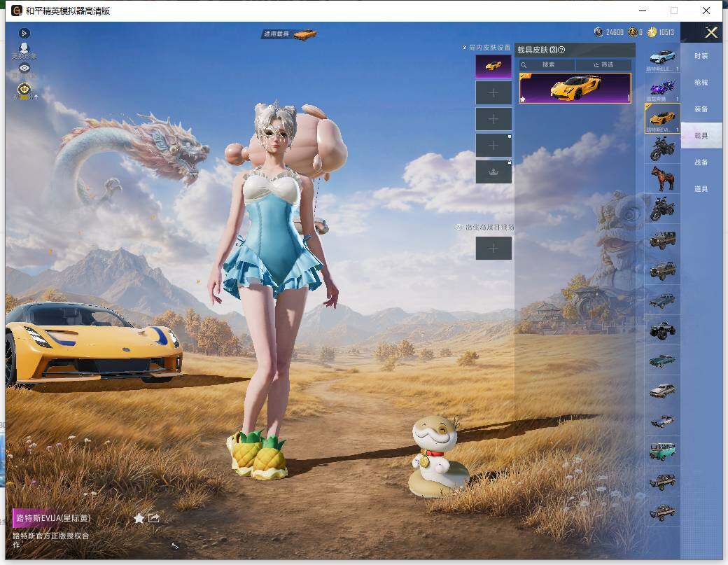Viewport: 728px width, 565px height.
Task: Switch to the 战备 battle prep tab
Action: pyautogui.click(x=701, y=162)
